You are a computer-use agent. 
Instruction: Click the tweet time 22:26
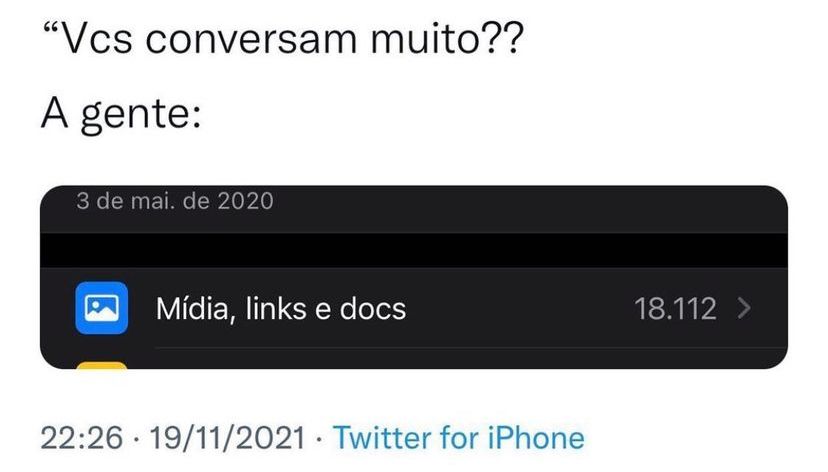pyautogui.click(x=82, y=438)
